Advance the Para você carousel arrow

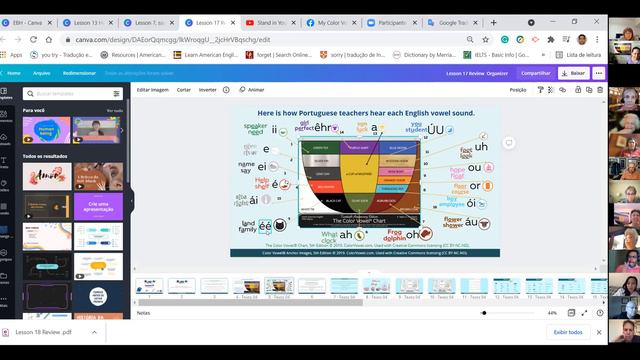(x=122, y=130)
